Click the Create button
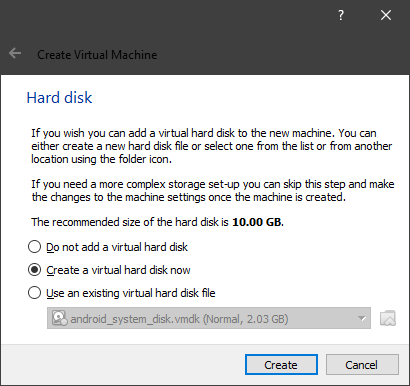This screenshot has width=410, height=386. click(x=281, y=365)
